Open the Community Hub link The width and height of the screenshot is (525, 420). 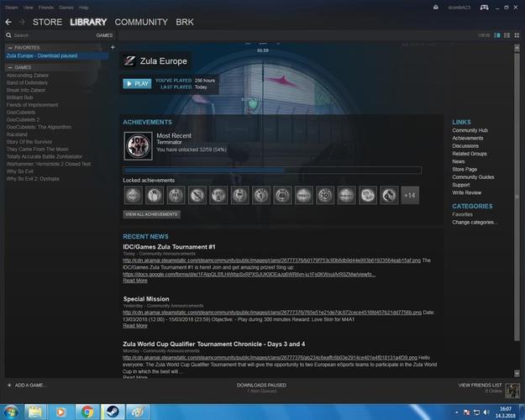(470, 130)
